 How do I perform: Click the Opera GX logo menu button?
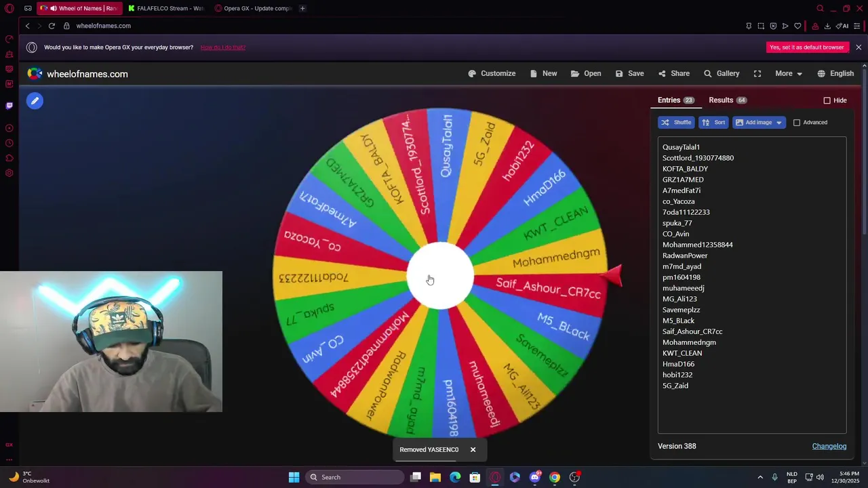click(9, 8)
